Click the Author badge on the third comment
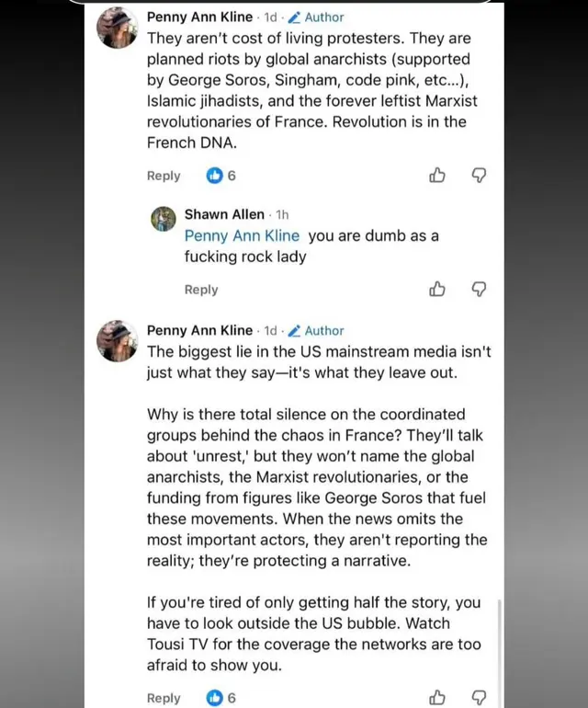 click(x=316, y=330)
